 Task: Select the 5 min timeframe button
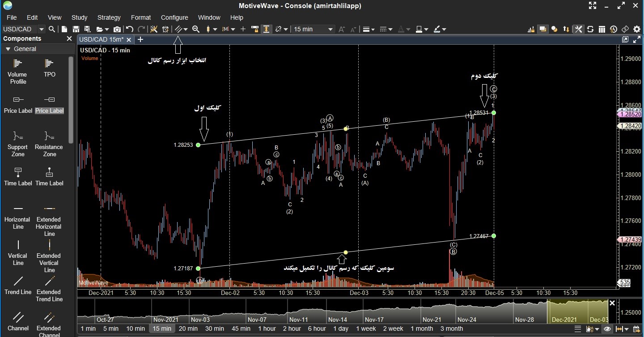(x=111, y=328)
